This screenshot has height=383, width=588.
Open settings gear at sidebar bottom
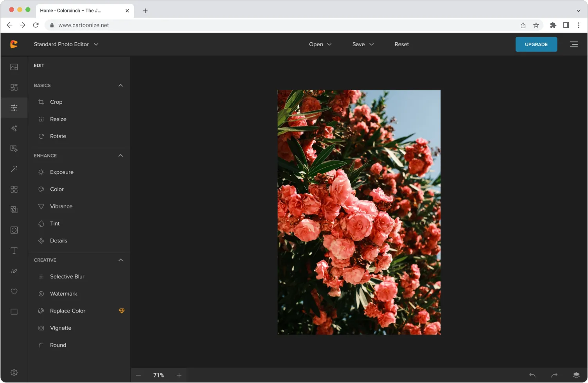(x=14, y=372)
